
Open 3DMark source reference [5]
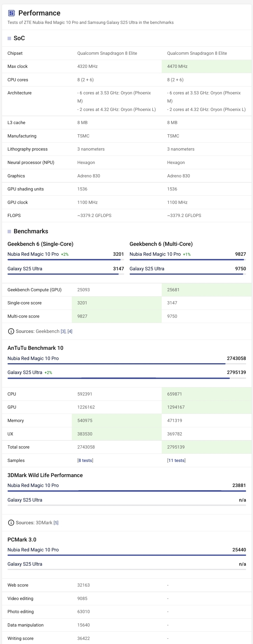point(56,523)
